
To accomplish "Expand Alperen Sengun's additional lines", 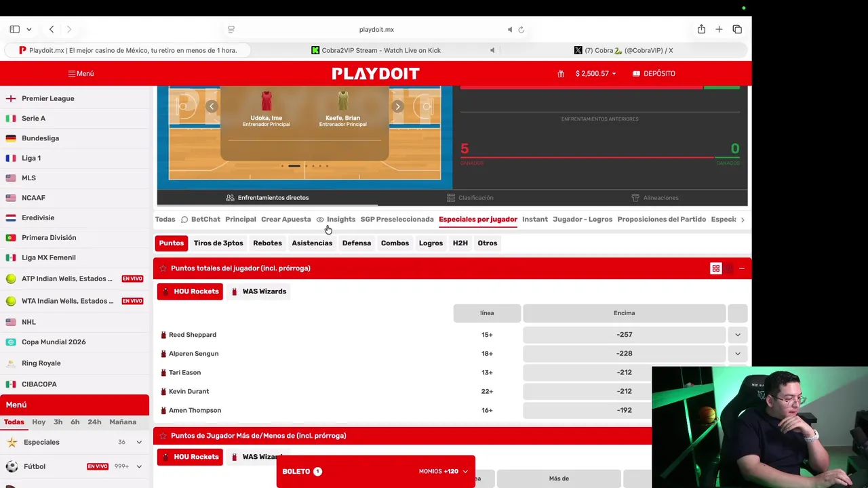I will (x=737, y=354).
